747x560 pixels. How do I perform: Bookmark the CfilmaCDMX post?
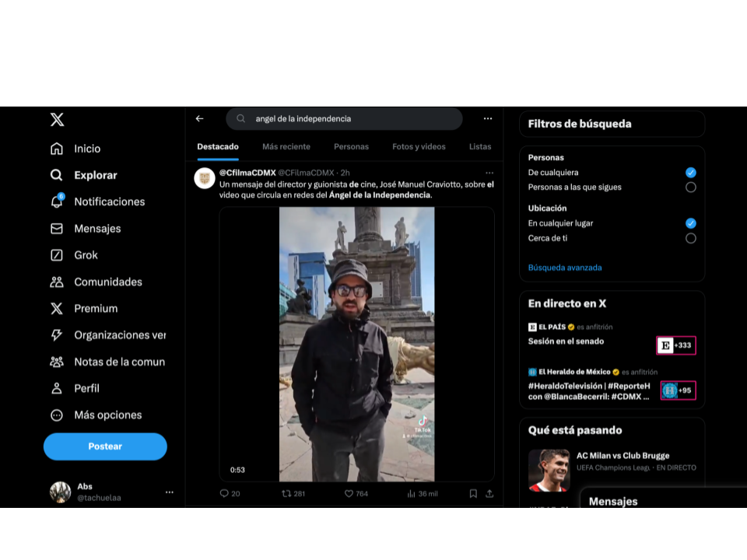(x=473, y=493)
